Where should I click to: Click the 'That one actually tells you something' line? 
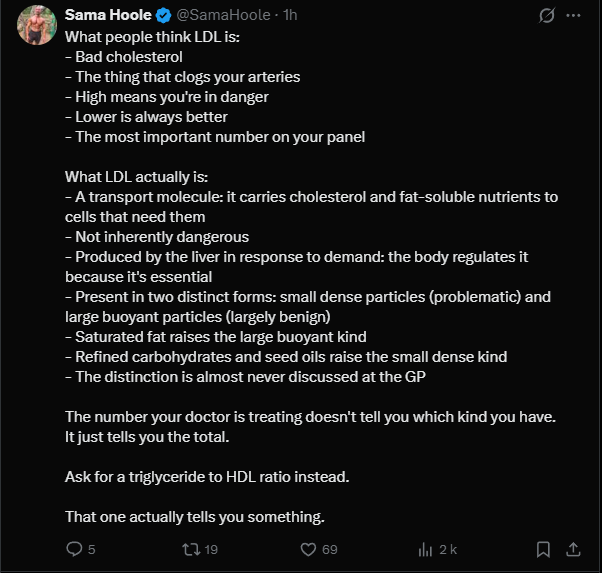click(x=195, y=516)
